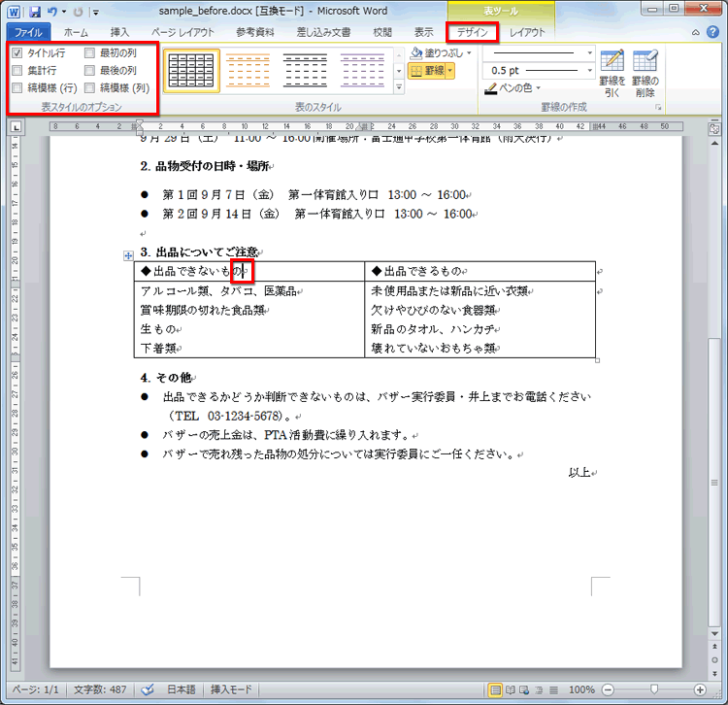Click the ページ: 1/1 status bar indicator
Viewport: 728px width, 705px height.
click(35, 689)
